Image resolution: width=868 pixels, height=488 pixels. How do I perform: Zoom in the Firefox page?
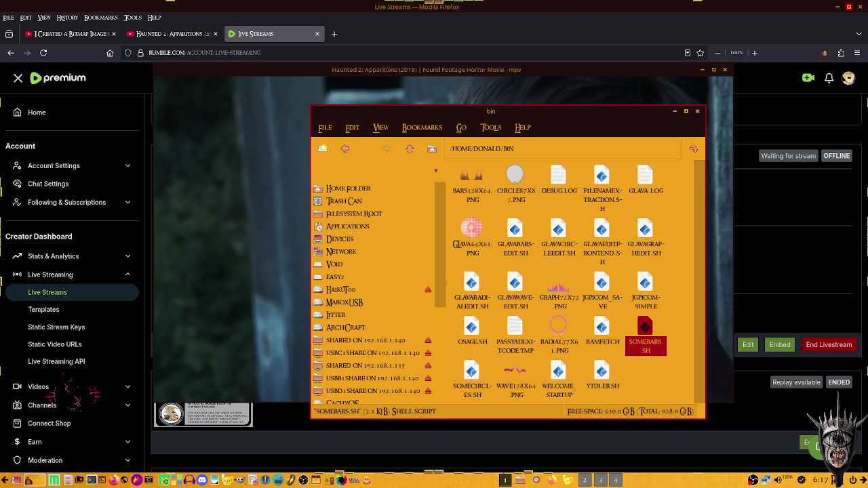(x=754, y=53)
